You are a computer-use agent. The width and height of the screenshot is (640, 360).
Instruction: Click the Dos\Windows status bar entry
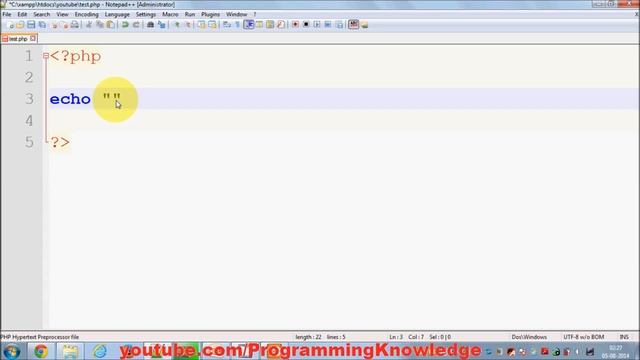(x=529, y=337)
